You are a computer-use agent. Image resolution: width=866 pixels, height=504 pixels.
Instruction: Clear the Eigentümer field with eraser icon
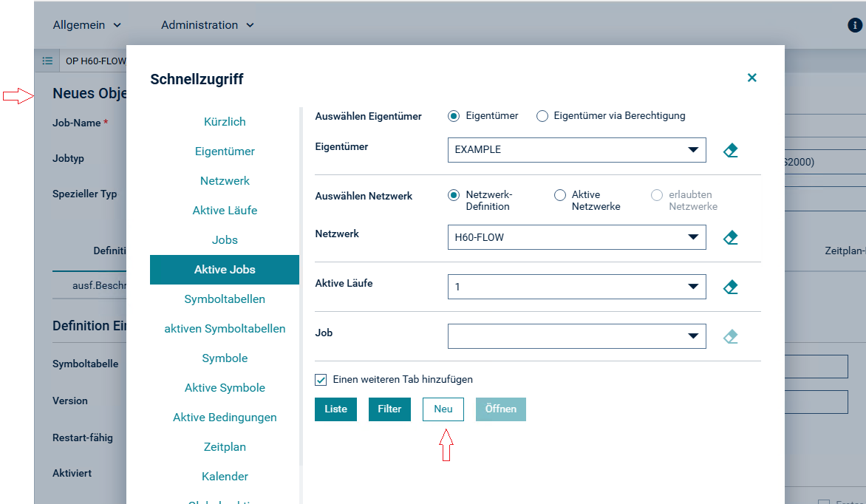click(730, 150)
